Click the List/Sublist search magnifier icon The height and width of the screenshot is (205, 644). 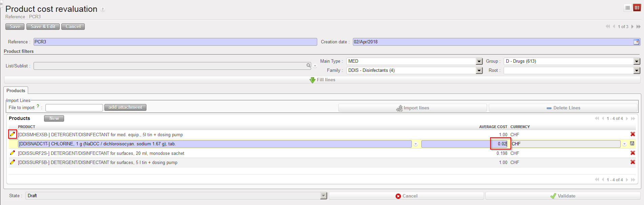(308, 65)
